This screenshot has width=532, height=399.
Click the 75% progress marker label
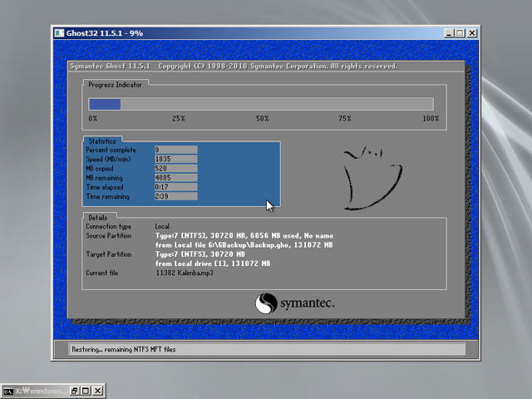coord(345,119)
